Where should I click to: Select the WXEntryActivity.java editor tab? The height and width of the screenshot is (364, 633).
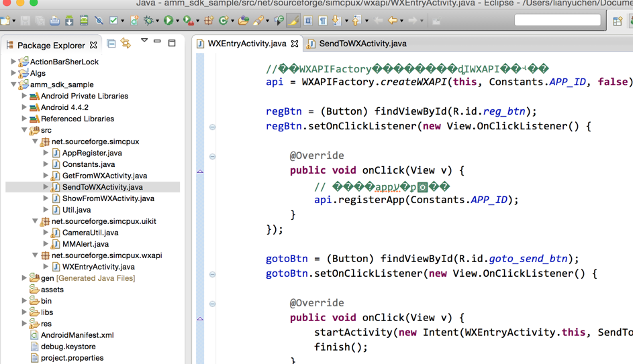[x=246, y=44]
